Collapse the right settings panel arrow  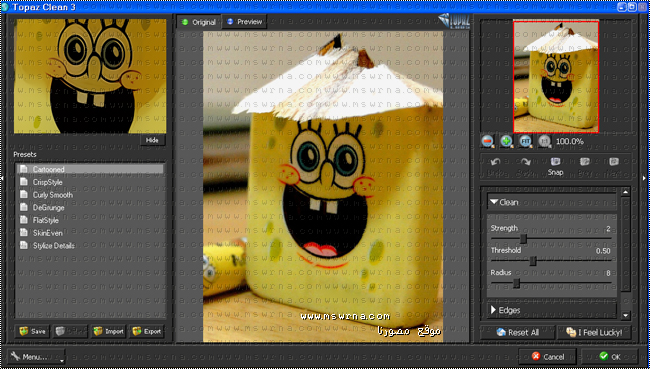[x=644, y=178]
